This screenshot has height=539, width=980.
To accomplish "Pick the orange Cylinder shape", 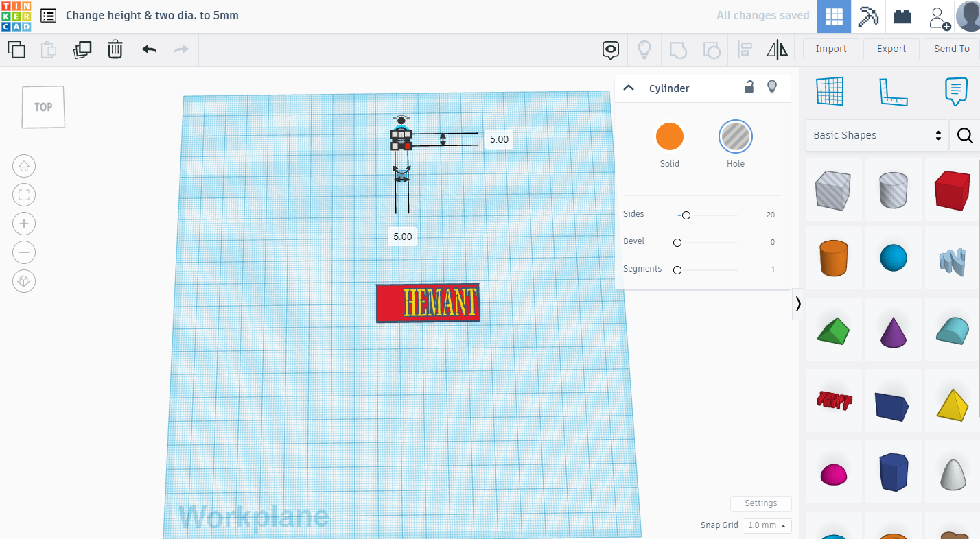I will tap(833, 258).
